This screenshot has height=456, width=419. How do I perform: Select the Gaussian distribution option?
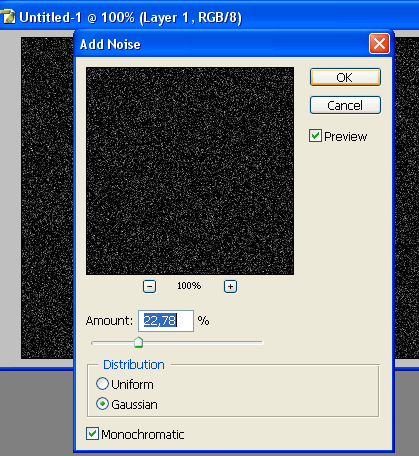(x=102, y=404)
